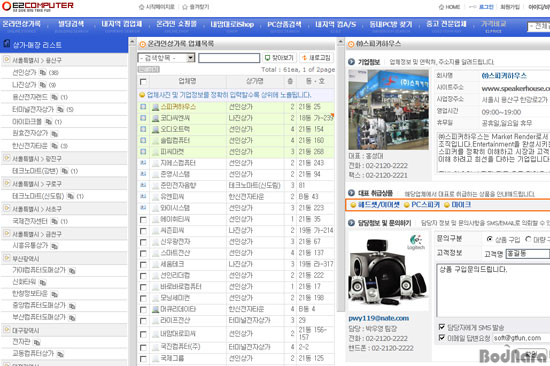The width and height of the screenshot is (550, 366).
Task: Check the box for 스마트전산 row
Action: click(x=143, y=253)
